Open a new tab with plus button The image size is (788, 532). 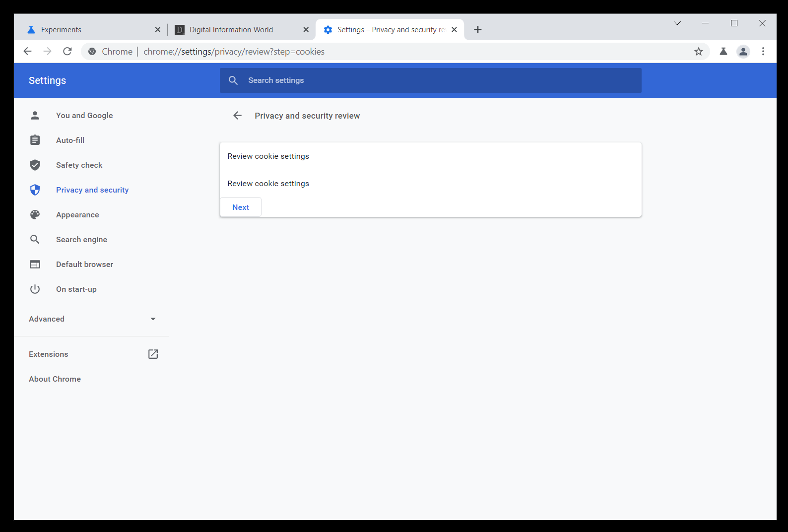coord(478,30)
